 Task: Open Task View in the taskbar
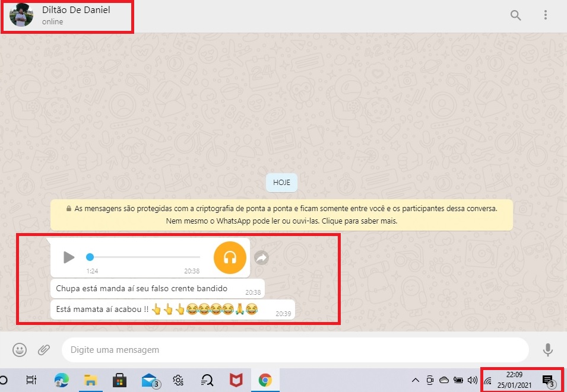31,380
